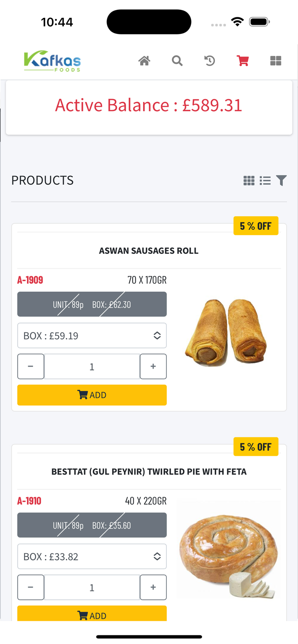View order history via the clock icon
Image resolution: width=298 pixels, height=644 pixels.
pyautogui.click(x=210, y=60)
